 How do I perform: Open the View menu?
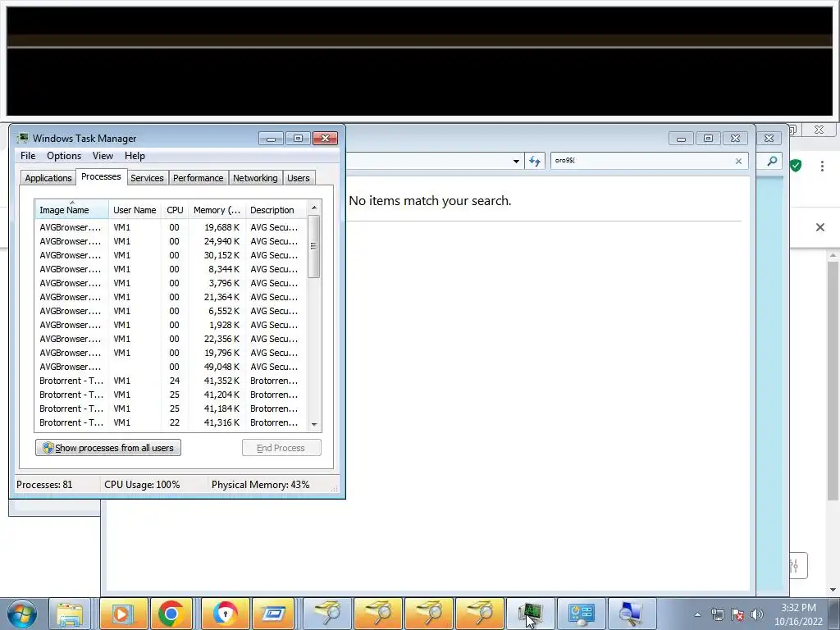pyautogui.click(x=103, y=156)
